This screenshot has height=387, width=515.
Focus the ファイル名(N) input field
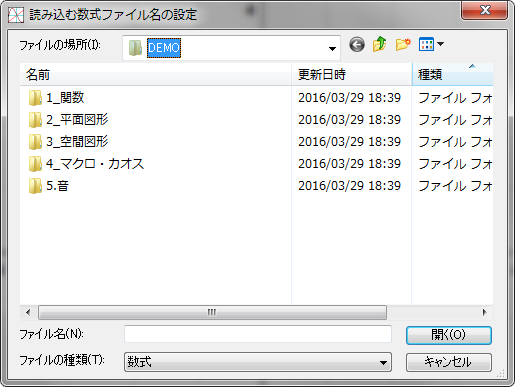[x=258, y=334]
